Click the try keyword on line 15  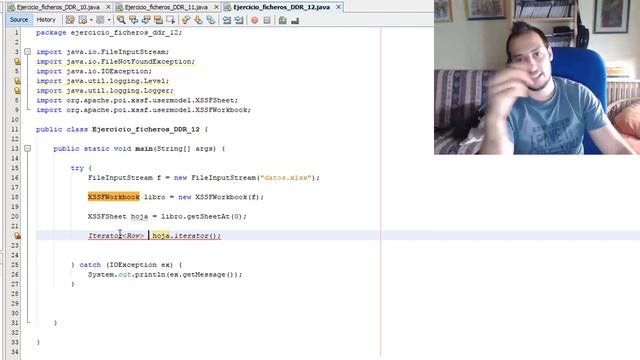pyautogui.click(x=77, y=168)
